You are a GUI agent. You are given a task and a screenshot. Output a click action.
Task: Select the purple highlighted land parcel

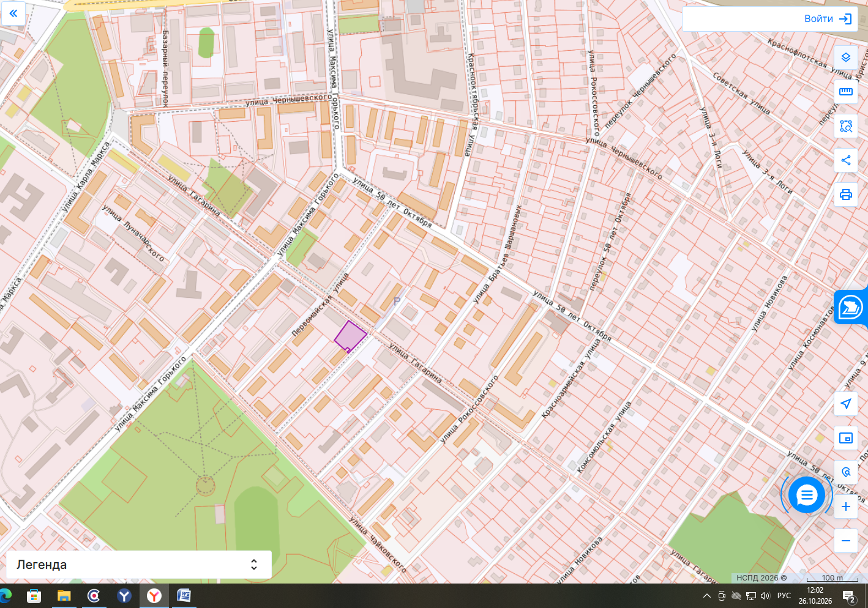pos(350,336)
